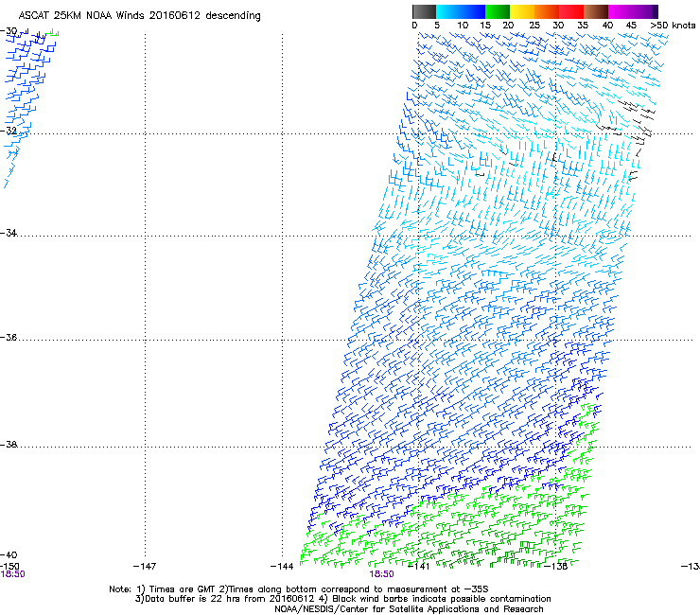Click the cyan 5-10 knots legend color
The image size is (700, 615).
coord(448,11)
